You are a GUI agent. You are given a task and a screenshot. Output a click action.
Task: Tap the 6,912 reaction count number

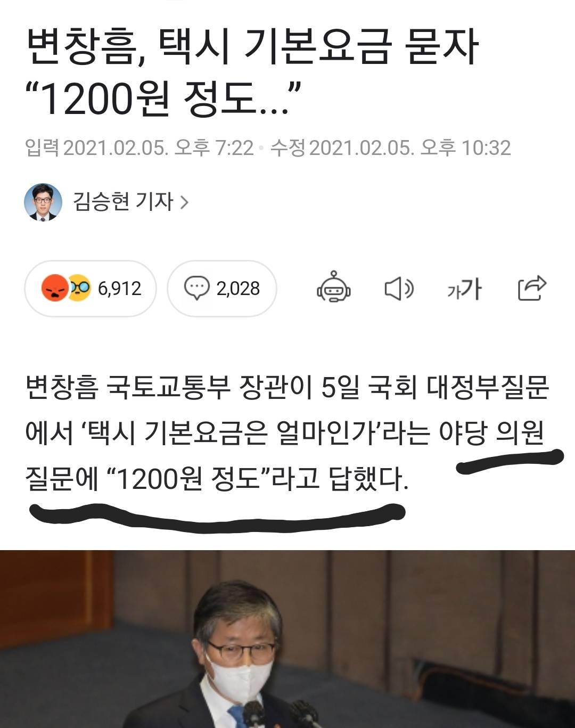point(120,289)
